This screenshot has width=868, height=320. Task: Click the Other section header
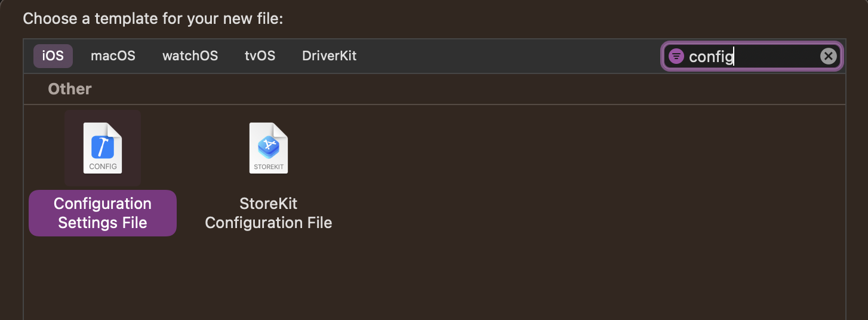(x=70, y=89)
